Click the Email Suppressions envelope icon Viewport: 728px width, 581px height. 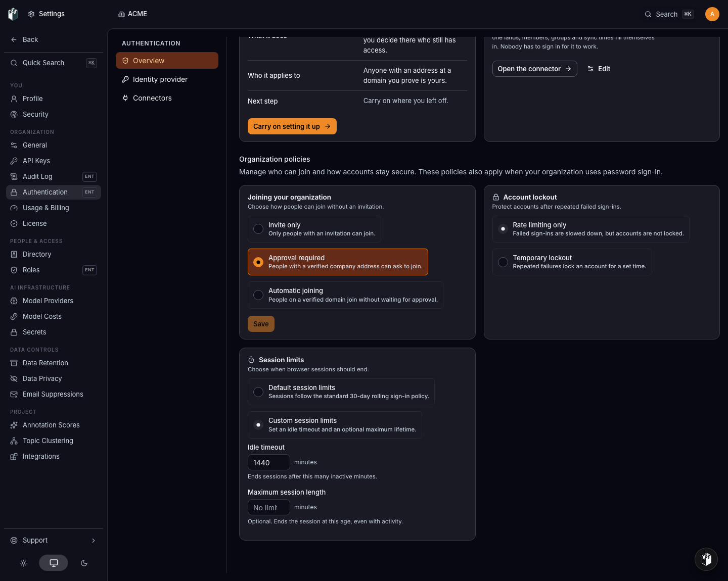tap(14, 394)
